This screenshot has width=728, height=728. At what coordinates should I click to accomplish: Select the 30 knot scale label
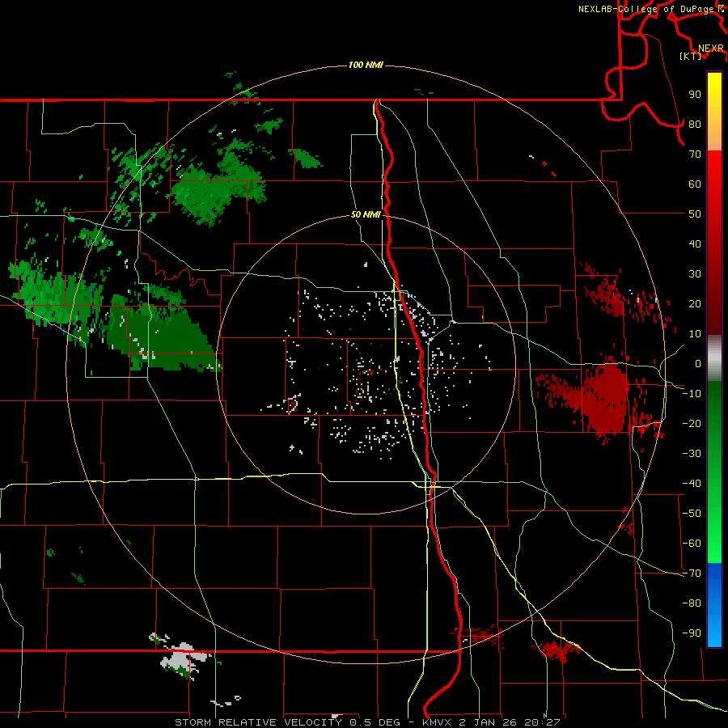tap(695, 274)
